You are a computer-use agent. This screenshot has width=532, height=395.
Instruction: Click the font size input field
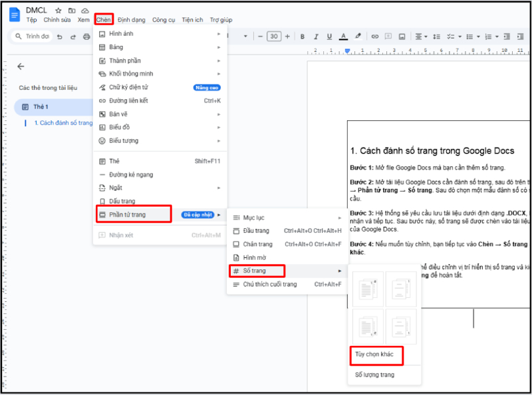[x=275, y=37]
